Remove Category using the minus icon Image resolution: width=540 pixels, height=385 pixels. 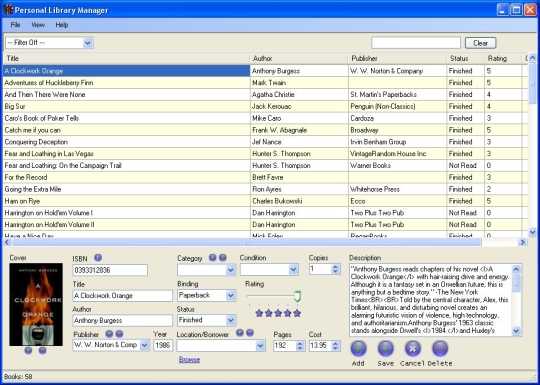[223, 258]
